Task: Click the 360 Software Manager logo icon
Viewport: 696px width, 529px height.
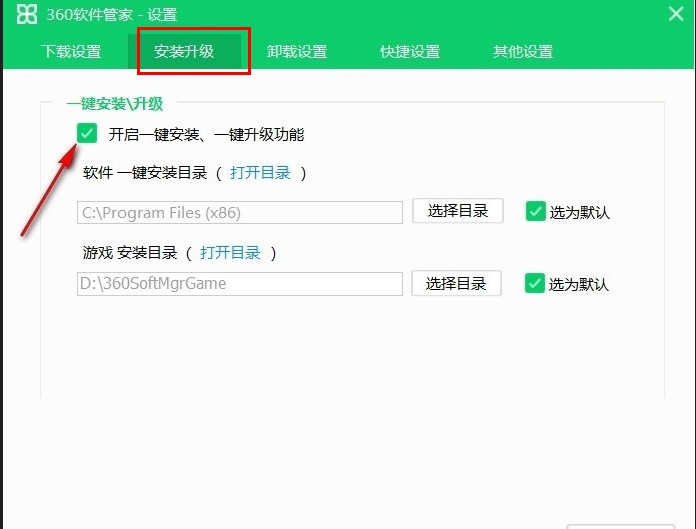Action: [x=25, y=14]
